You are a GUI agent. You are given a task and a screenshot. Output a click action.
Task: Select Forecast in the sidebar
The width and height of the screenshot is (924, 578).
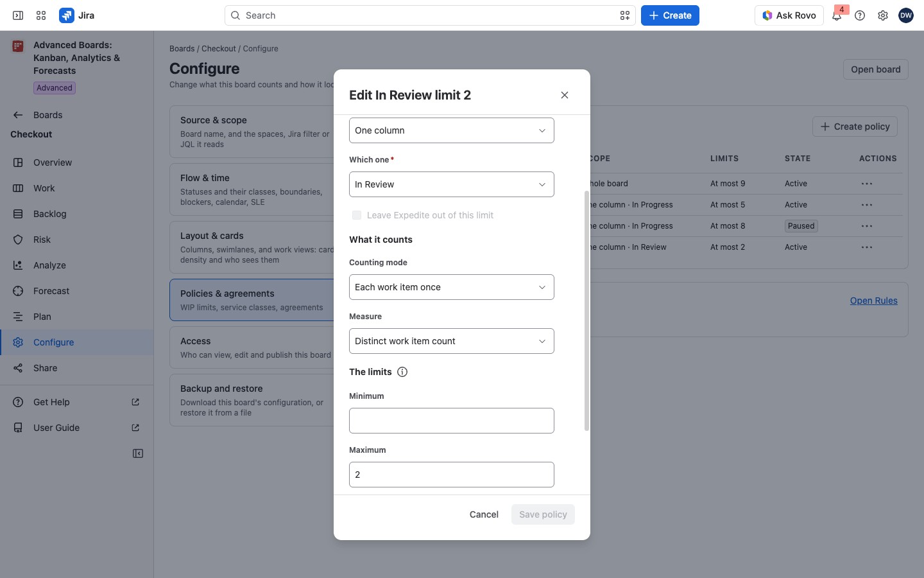point(77,291)
